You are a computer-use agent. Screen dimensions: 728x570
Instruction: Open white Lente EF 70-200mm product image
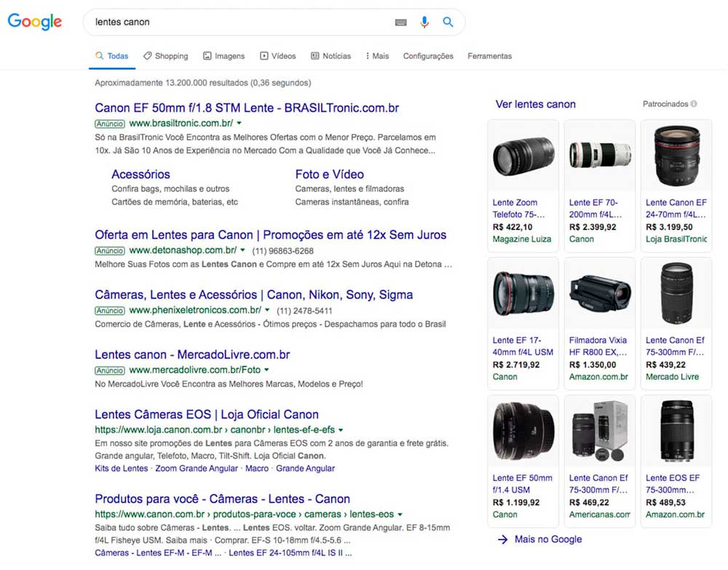[x=600, y=156]
